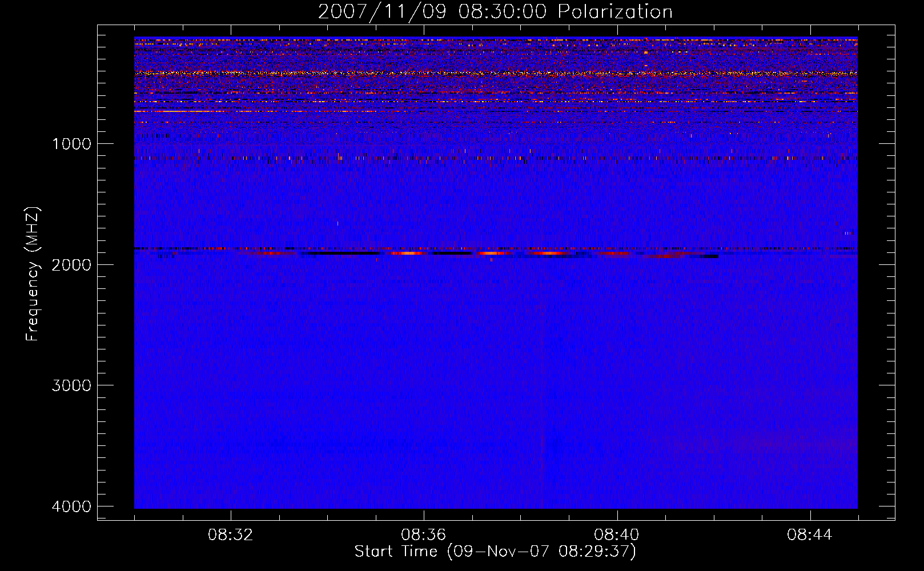The height and width of the screenshot is (571, 924).
Task: Click the bright red burst near 2000 MHz
Action: (x=492, y=252)
